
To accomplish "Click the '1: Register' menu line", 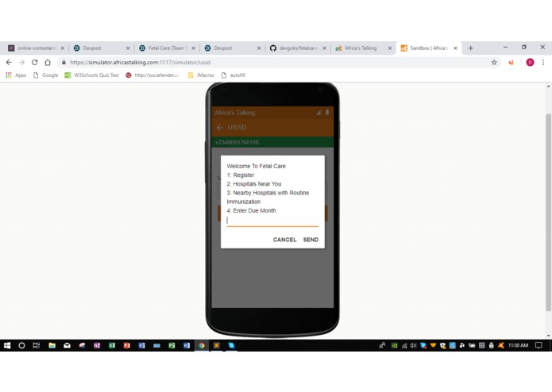I will [x=241, y=175].
